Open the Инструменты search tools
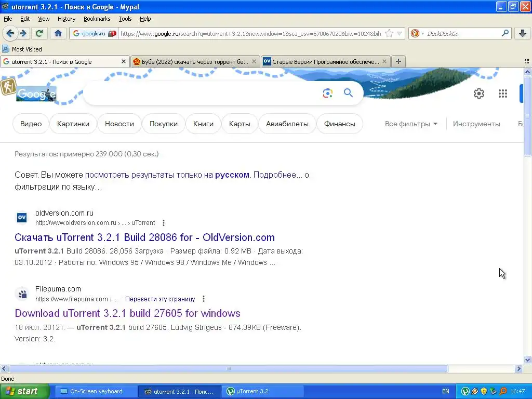Image resolution: width=532 pixels, height=399 pixels. pos(476,124)
